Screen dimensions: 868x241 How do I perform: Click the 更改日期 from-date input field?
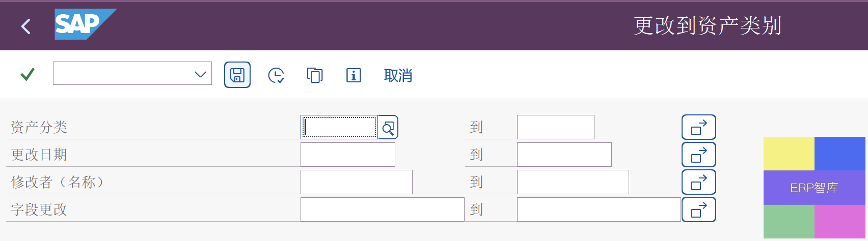click(348, 155)
